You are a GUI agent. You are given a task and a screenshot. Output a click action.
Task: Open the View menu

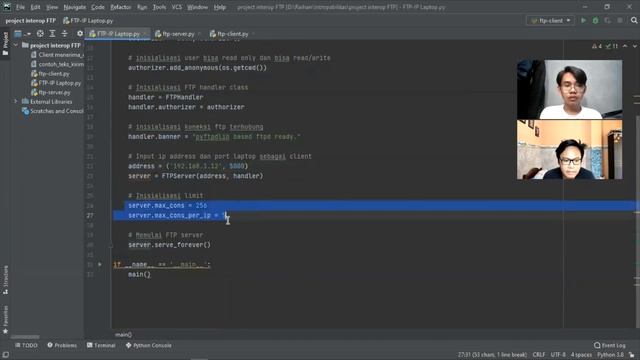(52, 7)
